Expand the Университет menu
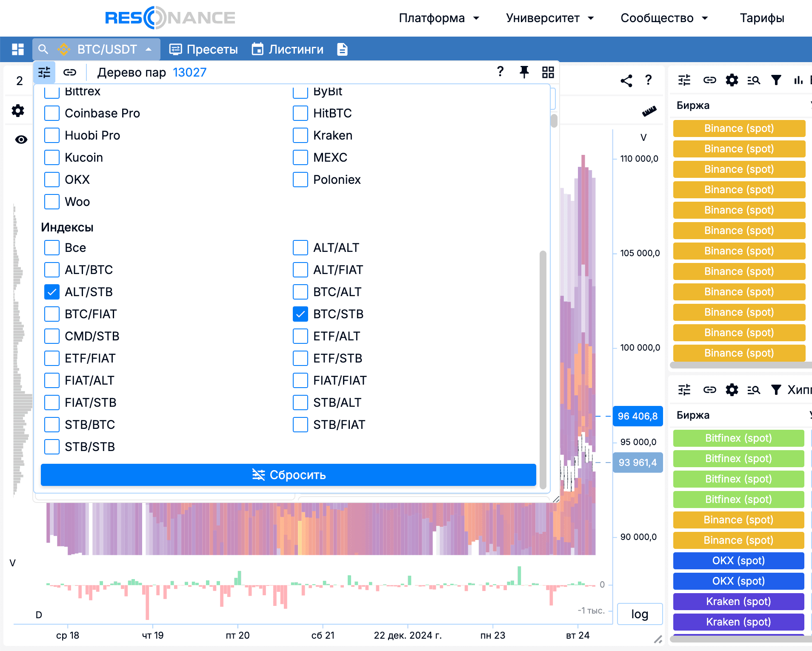The image size is (812, 651). pos(550,18)
